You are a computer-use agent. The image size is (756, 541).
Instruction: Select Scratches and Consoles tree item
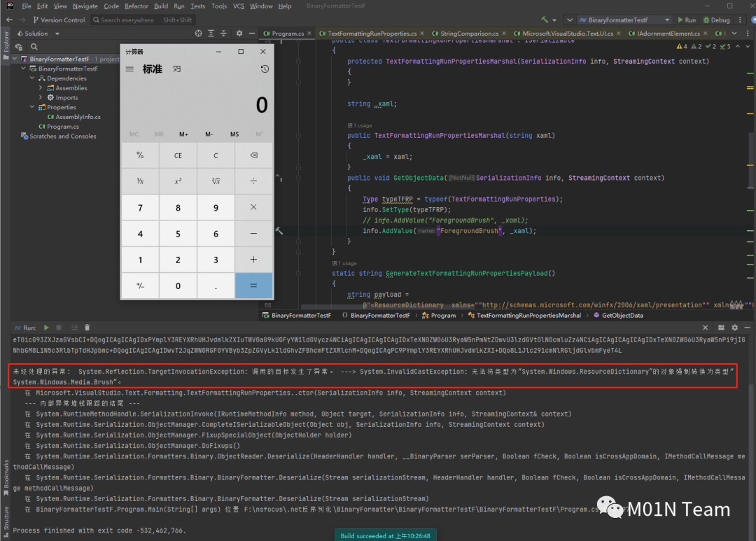58,136
